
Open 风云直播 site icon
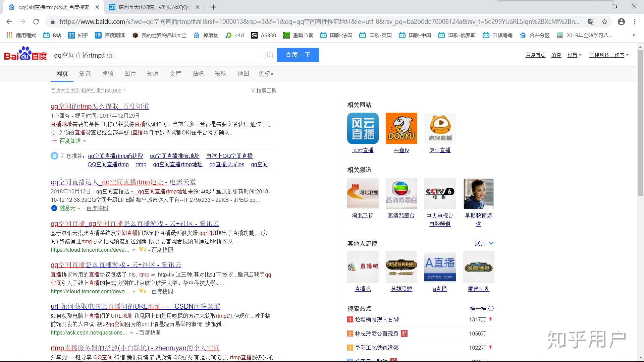point(363,128)
